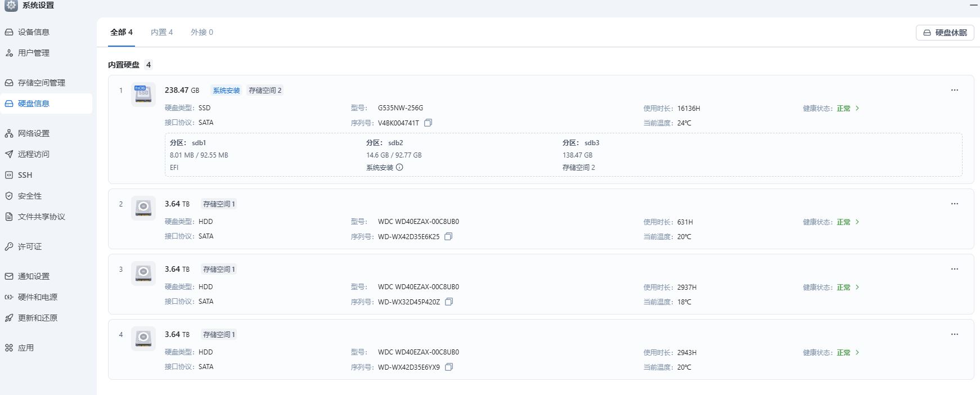Click the HDD icon for disk 2
Image resolution: width=980 pixels, height=395 pixels.
[143, 208]
